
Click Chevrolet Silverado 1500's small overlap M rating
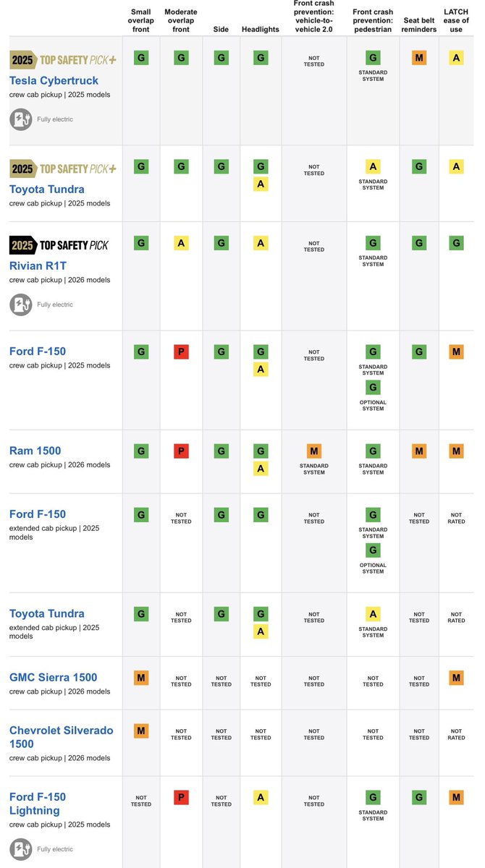coord(141,731)
